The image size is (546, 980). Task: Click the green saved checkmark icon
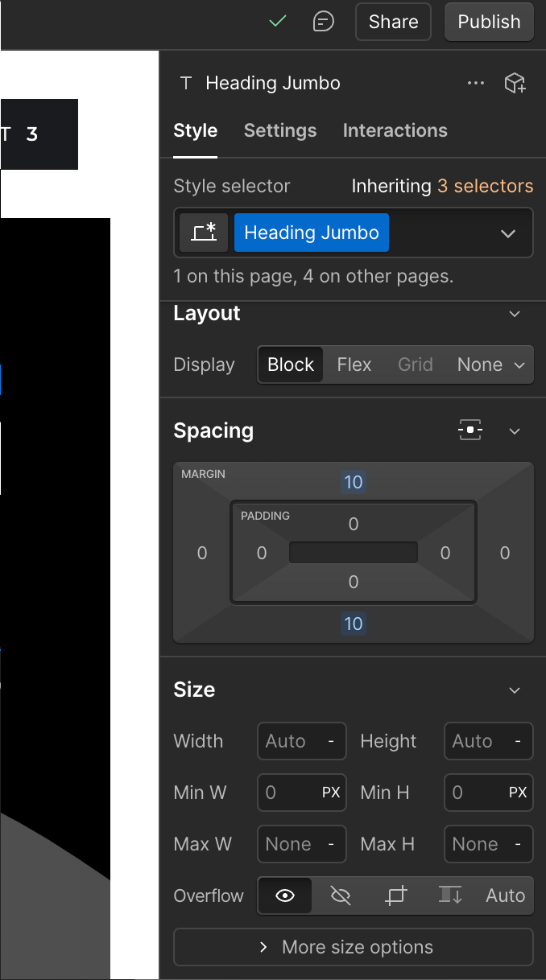[278, 22]
